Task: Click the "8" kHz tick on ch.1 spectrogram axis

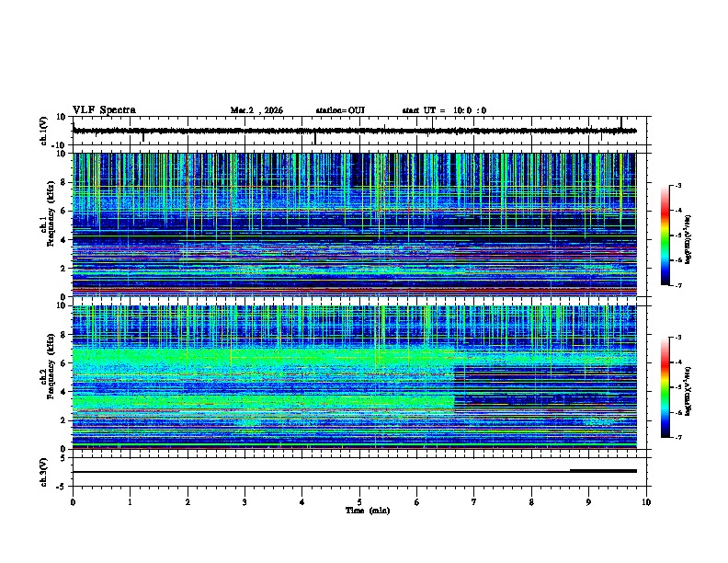Action: (x=63, y=182)
